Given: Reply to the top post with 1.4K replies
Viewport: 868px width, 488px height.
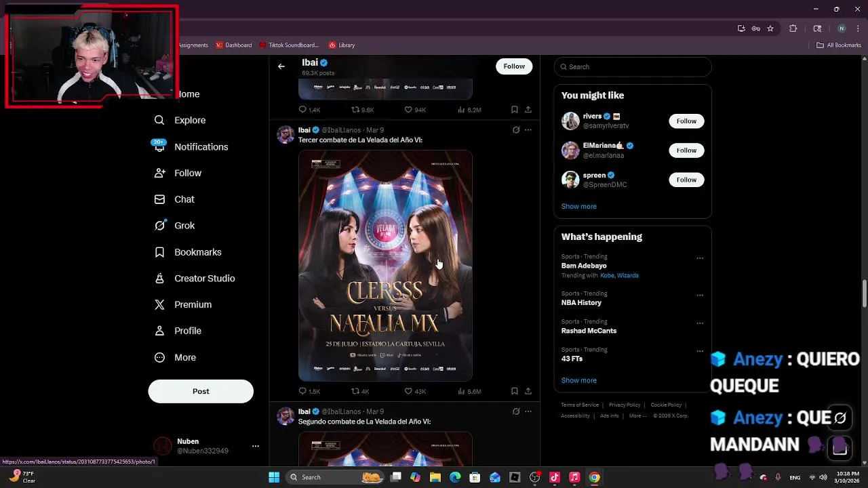Looking at the screenshot, I should pyautogui.click(x=309, y=110).
